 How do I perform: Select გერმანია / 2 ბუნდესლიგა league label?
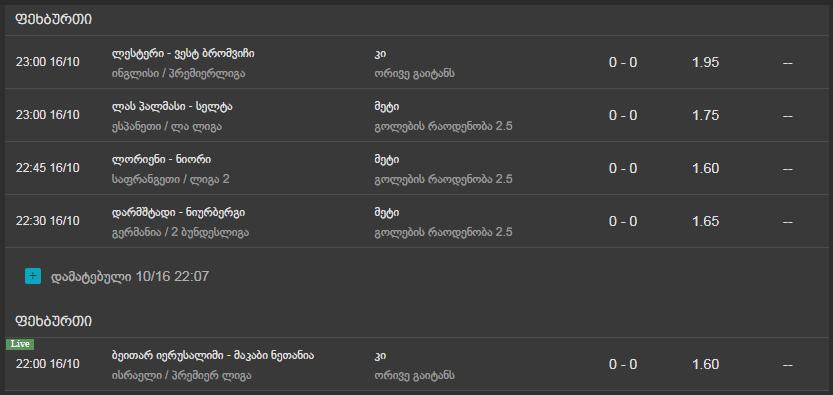pyautogui.click(x=181, y=232)
